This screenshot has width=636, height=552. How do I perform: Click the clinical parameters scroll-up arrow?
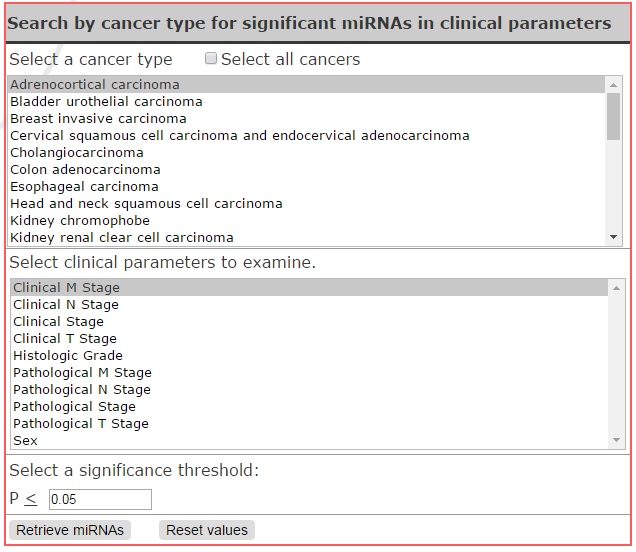pos(617,288)
